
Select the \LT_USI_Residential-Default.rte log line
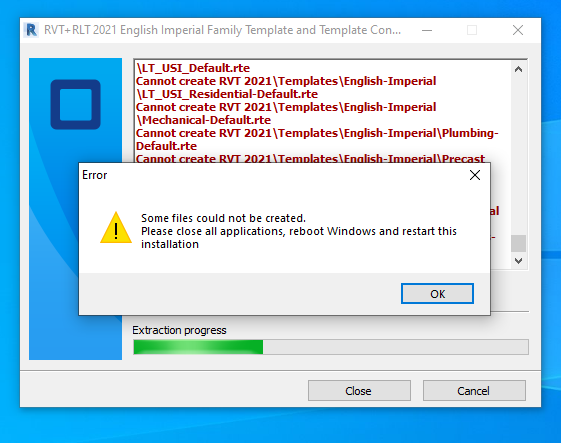(x=227, y=94)
